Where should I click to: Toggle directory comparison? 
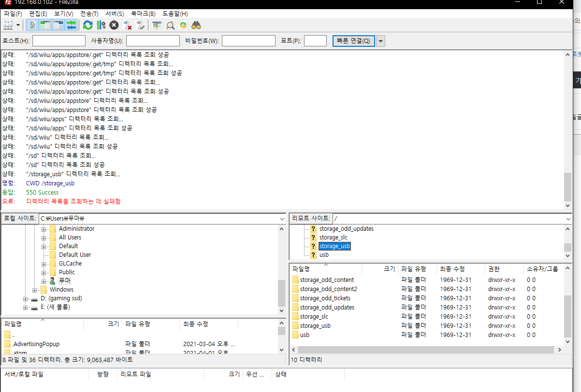click(x=170, y=25)
